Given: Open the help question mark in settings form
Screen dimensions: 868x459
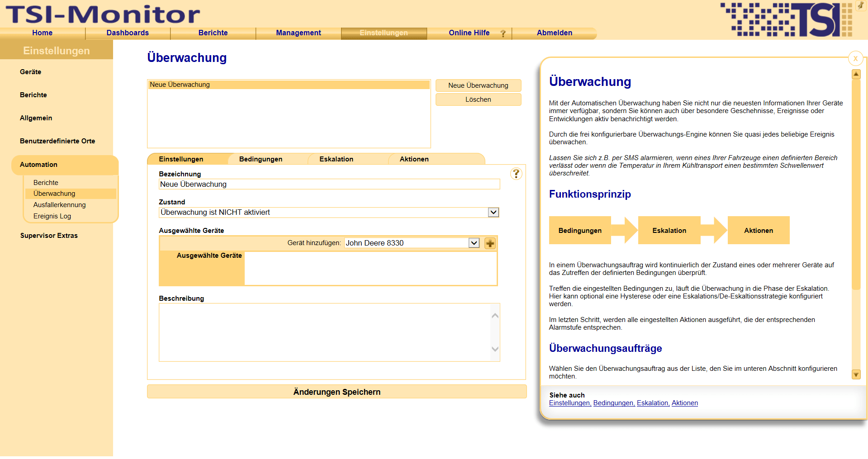Looking at the screenshot, I should [516, 174].
